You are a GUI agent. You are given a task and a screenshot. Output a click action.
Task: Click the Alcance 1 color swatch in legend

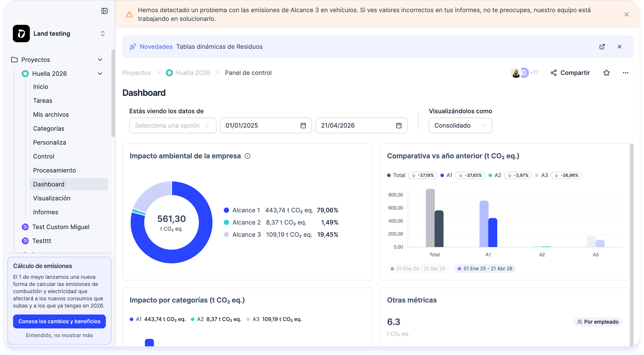pos(227,210)
